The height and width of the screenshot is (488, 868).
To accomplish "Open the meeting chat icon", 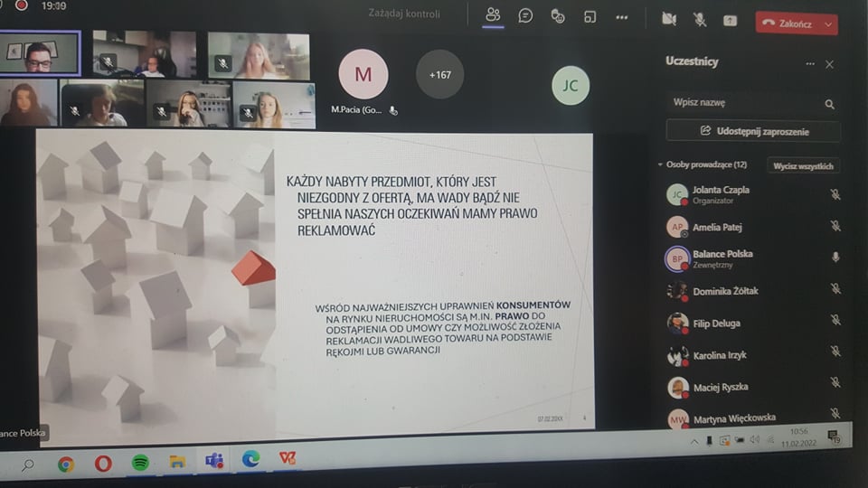I will tap(525, 15).
